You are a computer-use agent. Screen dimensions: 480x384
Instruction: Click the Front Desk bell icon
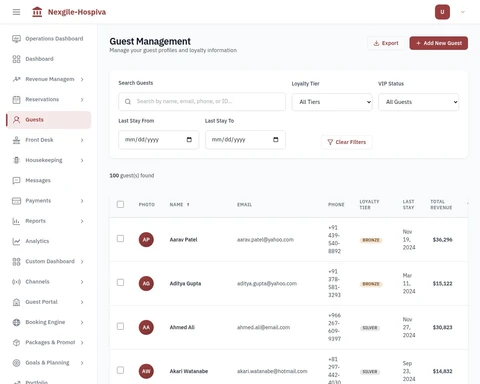16,140
